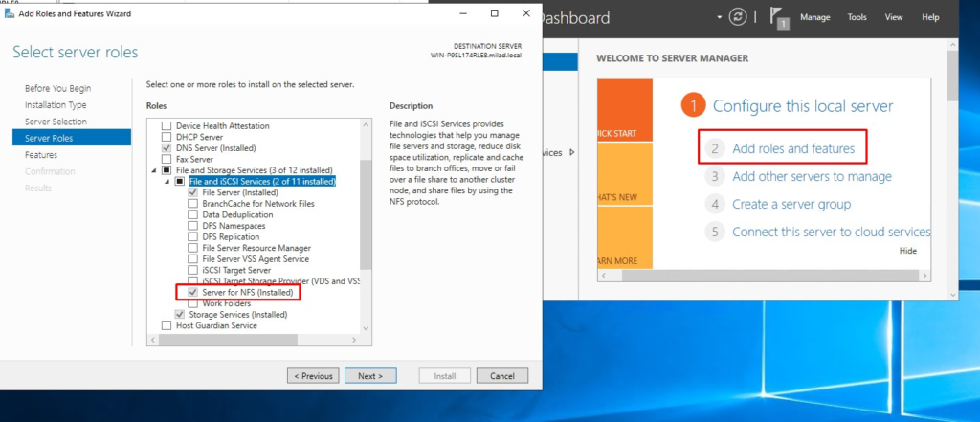Viewport: 980px width, 422px height.
Task: Toggle DNS Server (Installed) checkbox
Action: [x=167, y=148]
